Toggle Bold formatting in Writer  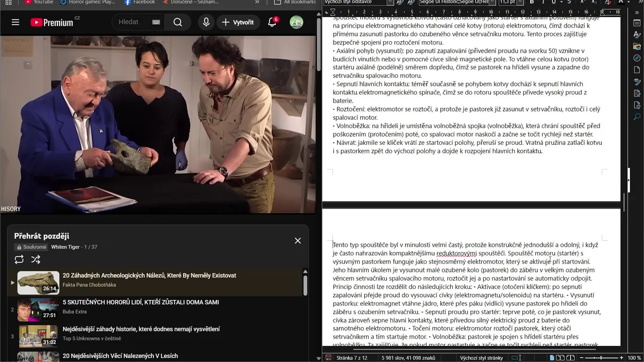[x=532, y=2]
